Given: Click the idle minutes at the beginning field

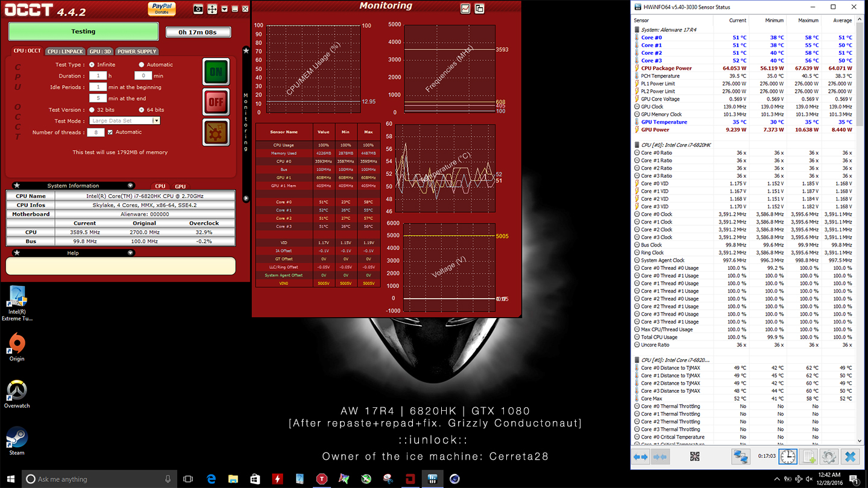Looking at the screenshot, I should (98, 87).
